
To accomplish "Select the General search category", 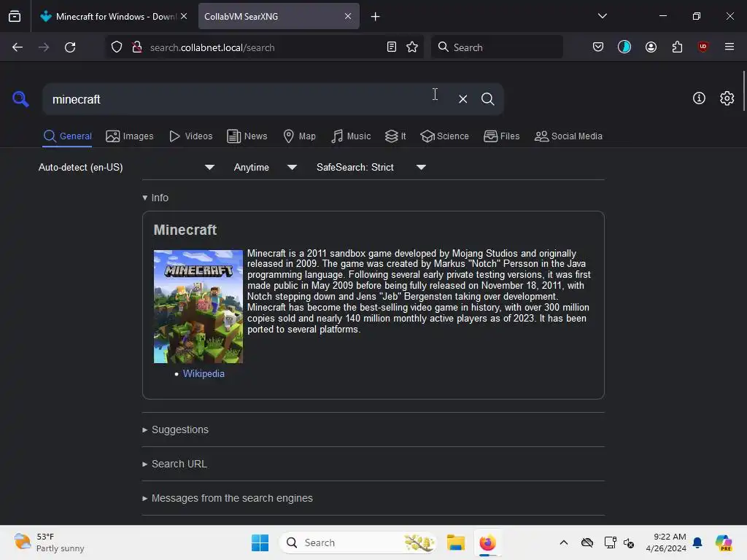I will click(x=67, y=136).
